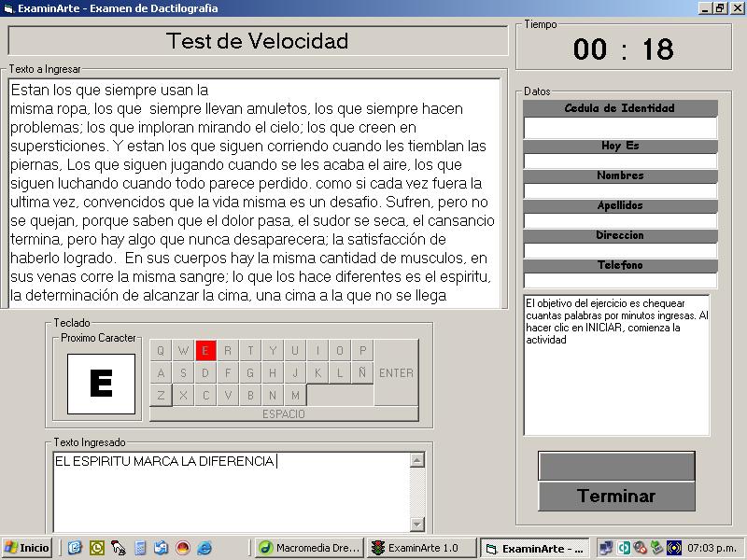Click the Ñ key on virtual keyboard
The height and width of the screenshot is (560, 747).
[362, 372]
